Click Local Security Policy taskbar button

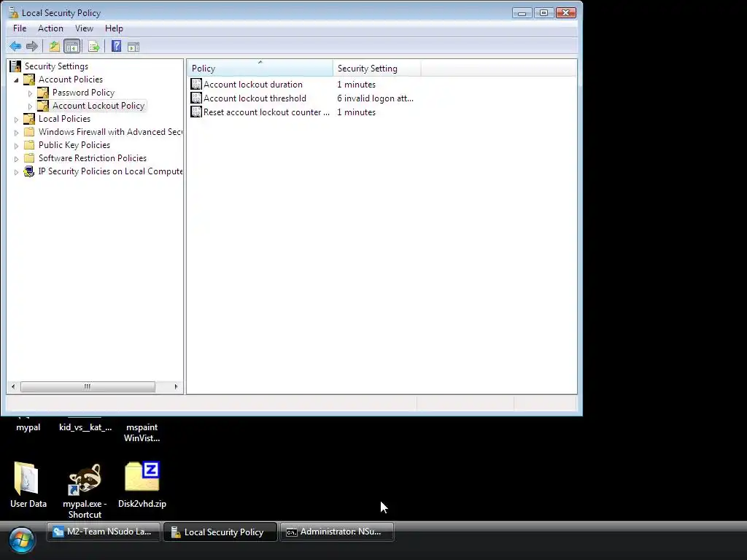[220, 532]
